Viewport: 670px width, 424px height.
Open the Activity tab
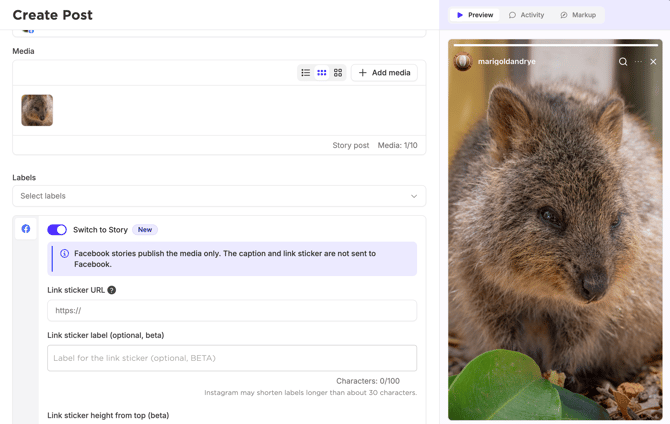point(526,15)
